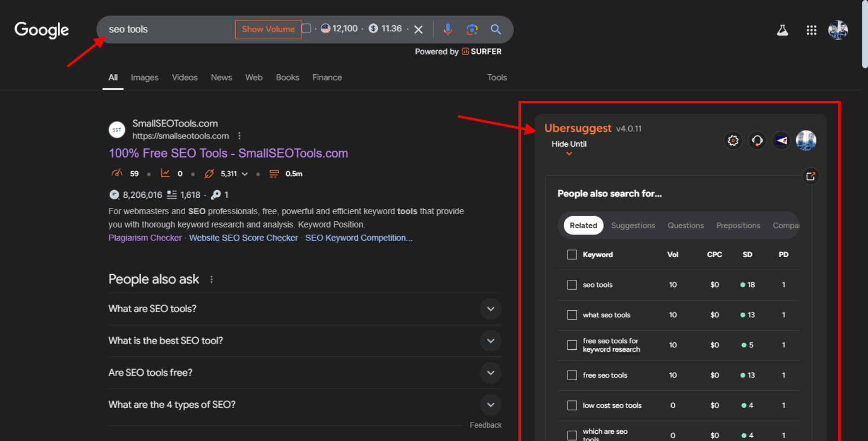The width and height of the screenshot is (868, 441).
Task: Clear the search box with X icon
Action: (419, 29)
